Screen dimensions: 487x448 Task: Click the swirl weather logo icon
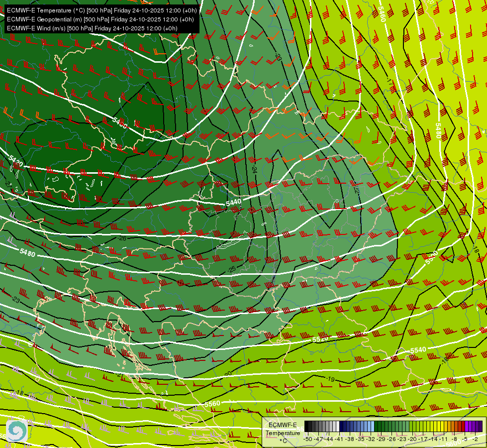pos(17,431)
